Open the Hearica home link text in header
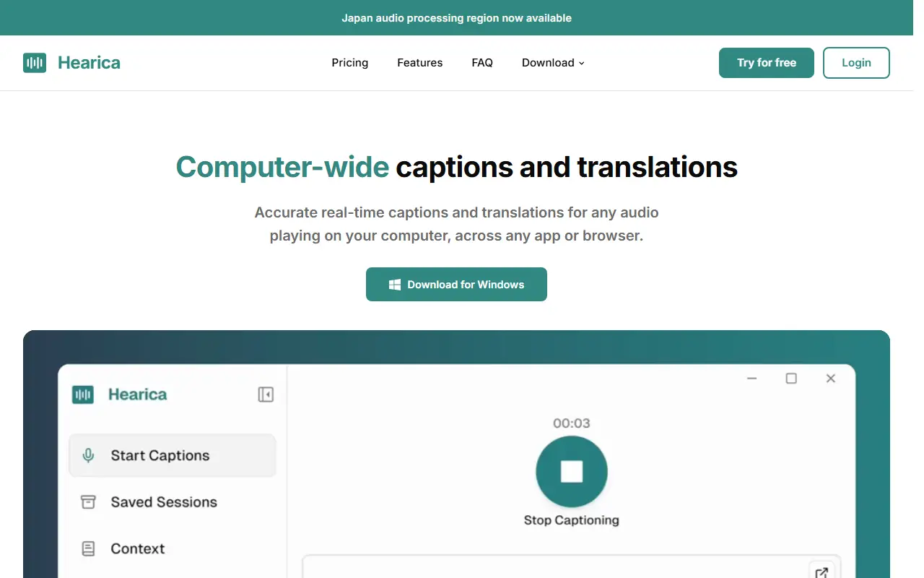This screenshot has width=924, height=578. tap(89, 63)
